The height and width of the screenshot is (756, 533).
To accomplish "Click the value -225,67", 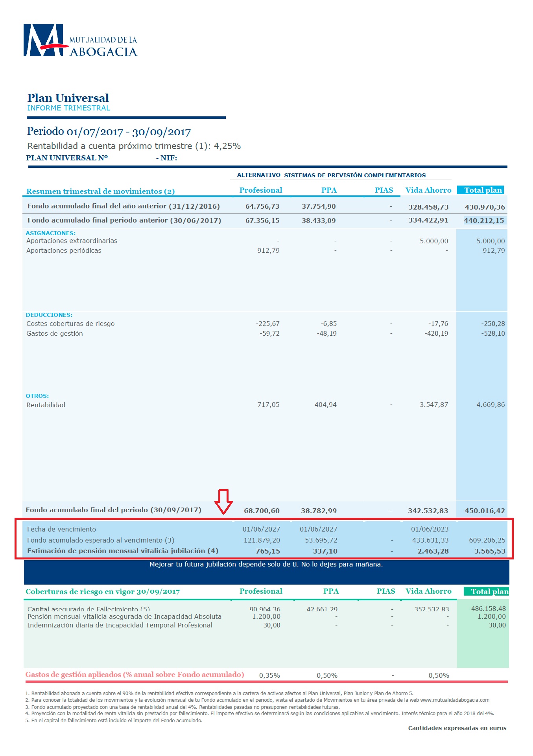I will point(267,324).
